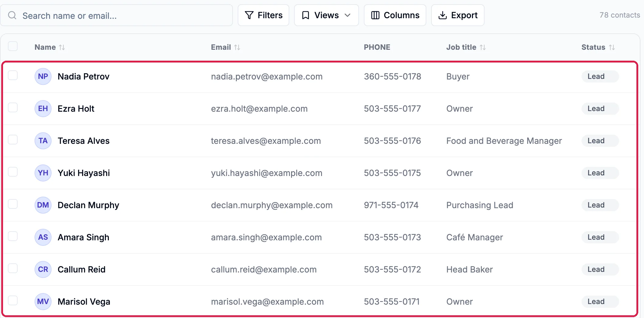Click the Job title column header
The image size is (644, 318).
tap(461, 47)
